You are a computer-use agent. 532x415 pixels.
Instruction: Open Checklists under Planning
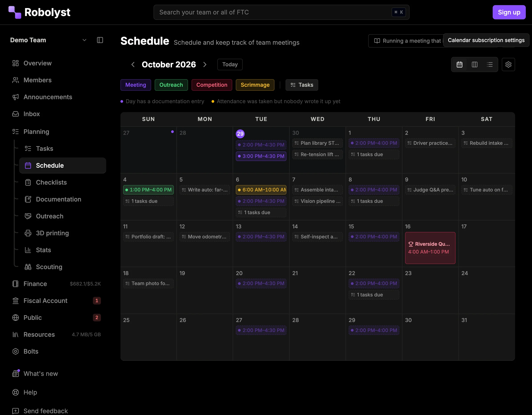pyautogui.click(x=63, y=182)
